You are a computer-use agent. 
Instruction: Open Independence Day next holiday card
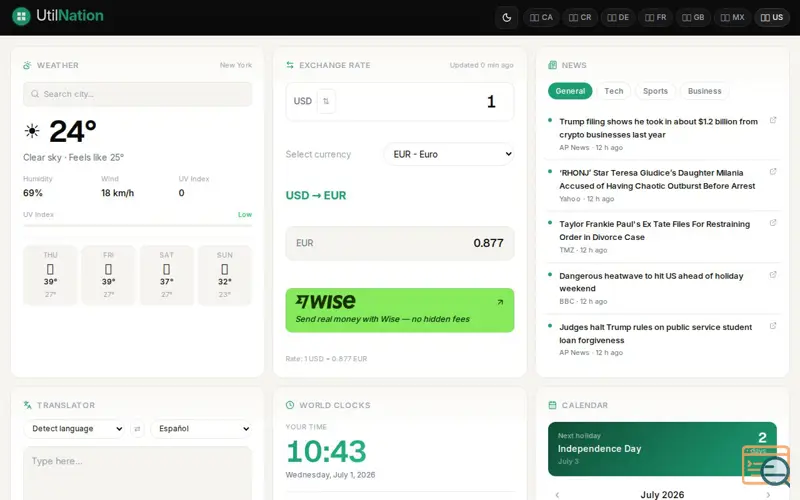pyautogui.click(x=662, y=449)
